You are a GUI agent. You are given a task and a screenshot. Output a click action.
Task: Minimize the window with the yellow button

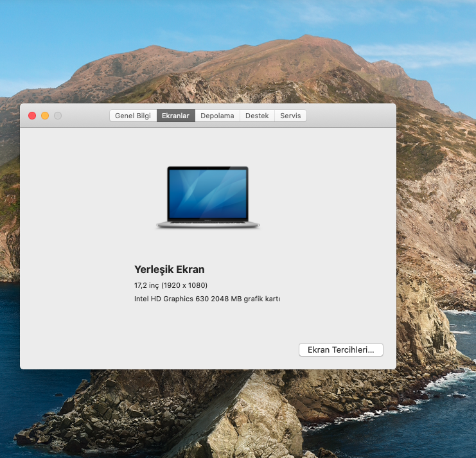pyautogui.click(x=45, y=116)
